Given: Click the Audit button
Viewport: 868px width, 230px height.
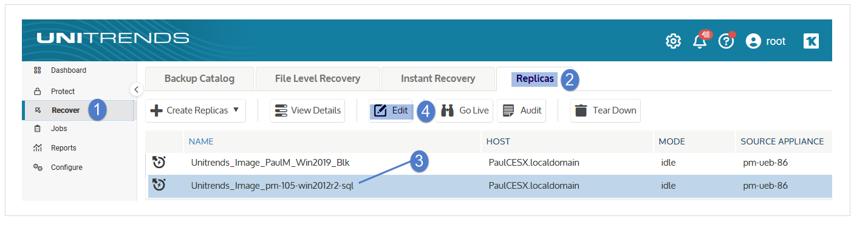Looking at the screenshot, I should [521, 110].
